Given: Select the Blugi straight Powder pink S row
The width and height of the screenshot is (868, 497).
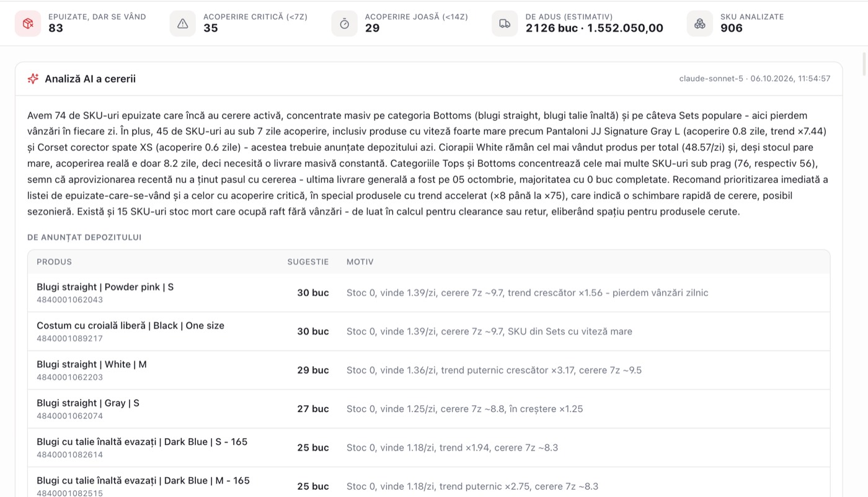Looking at the screenshot, I should click(x=428, y=293).
